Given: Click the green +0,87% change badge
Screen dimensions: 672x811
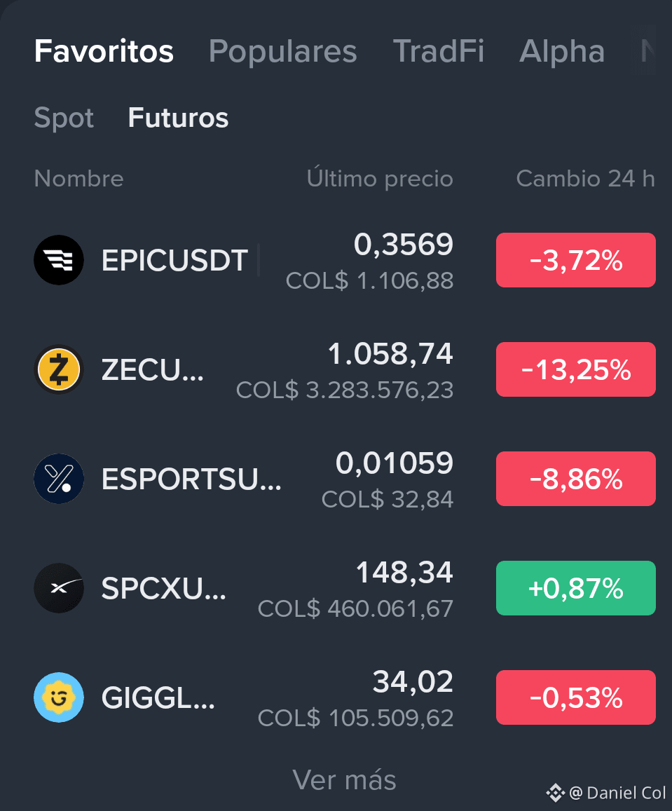Looking at the screenshot, I should point(576,588).
